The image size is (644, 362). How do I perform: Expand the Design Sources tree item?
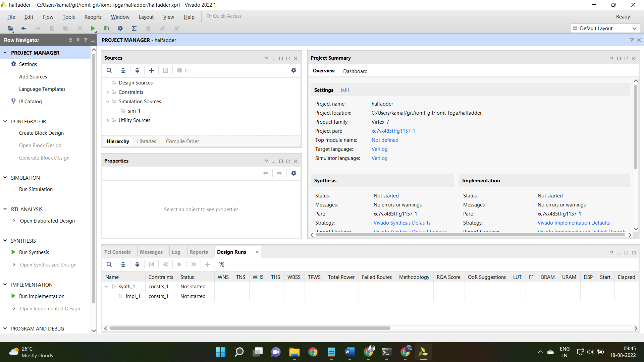[107, 82]
